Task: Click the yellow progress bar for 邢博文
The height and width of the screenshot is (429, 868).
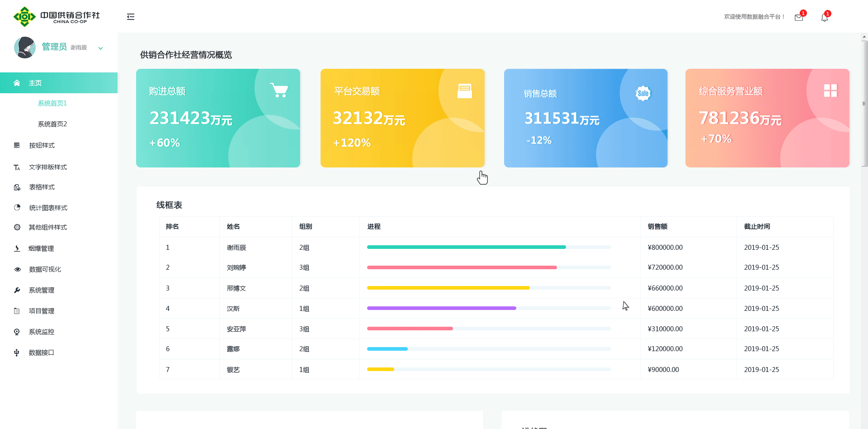Action: tap(448, 288)
